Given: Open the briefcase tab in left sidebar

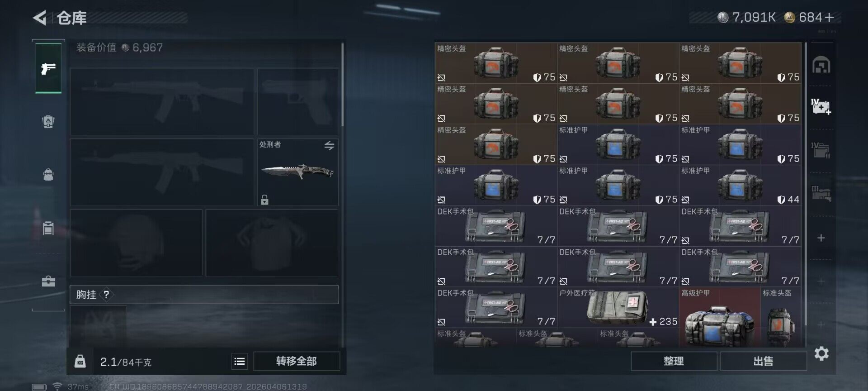Looking at the screenshot, I should pyautogui.click(x=48, y=281).
